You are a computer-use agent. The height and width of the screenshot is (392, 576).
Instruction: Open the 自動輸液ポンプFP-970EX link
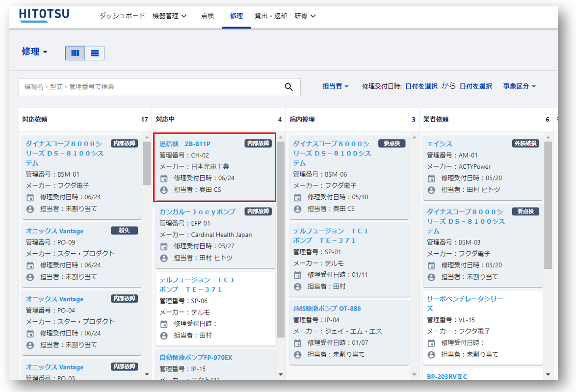(x=196, y=357)
